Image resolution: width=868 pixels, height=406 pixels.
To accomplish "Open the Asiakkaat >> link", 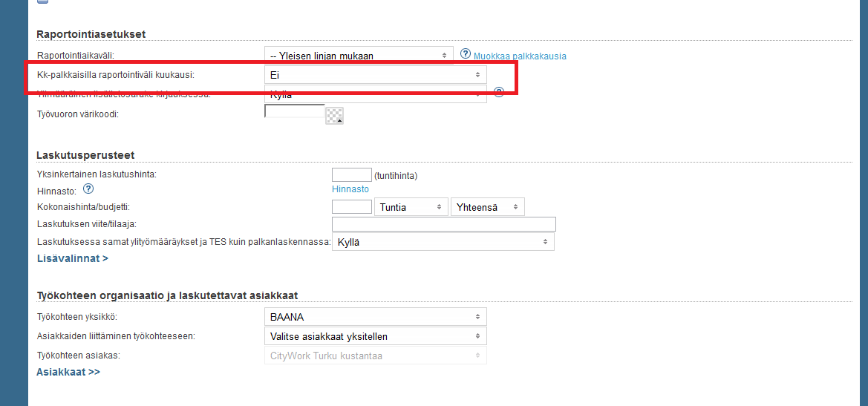I will 68,372.
